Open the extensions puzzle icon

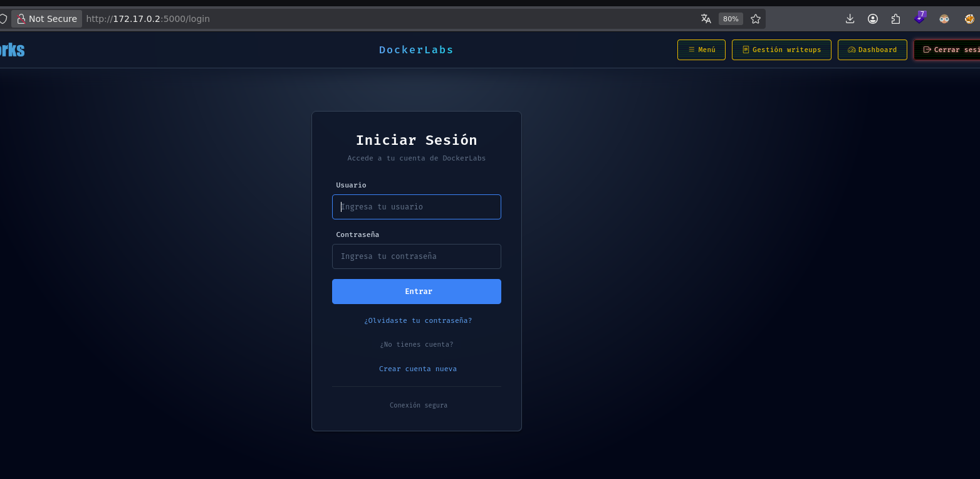895,19
